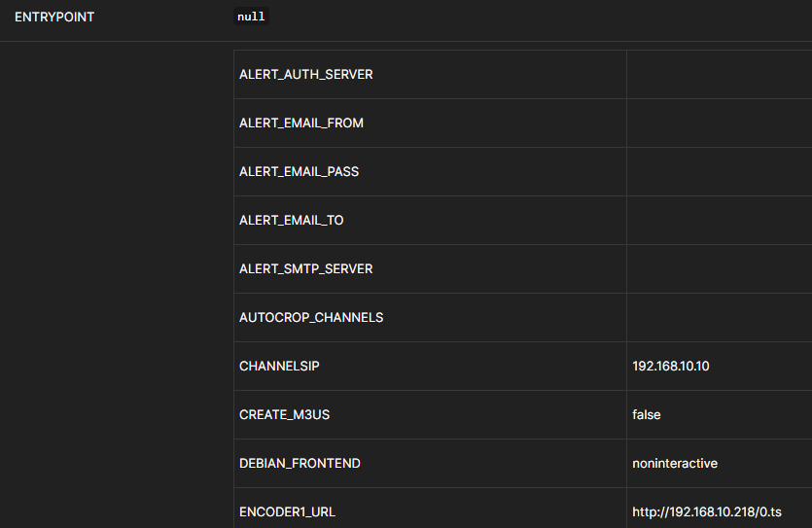Viewport: 812px width, 528px height.
Task: Click the ENTRYPOINT label
Action: pos(54,18)
